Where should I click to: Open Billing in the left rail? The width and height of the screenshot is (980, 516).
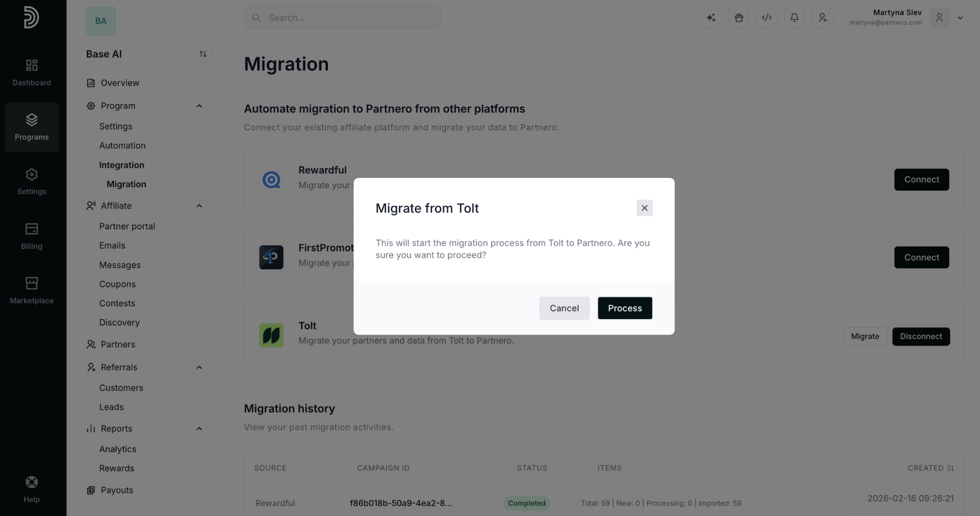[x=32, y=236]
